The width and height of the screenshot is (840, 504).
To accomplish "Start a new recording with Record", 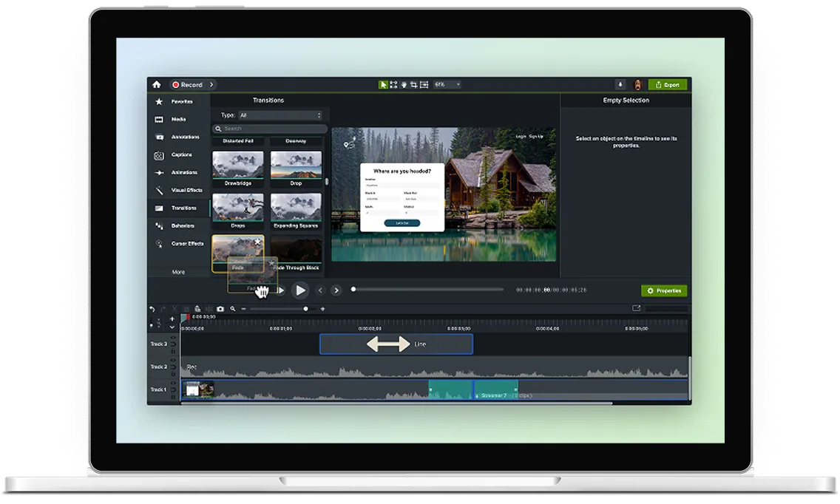I will pyautogui.click(x=188, y=85).
